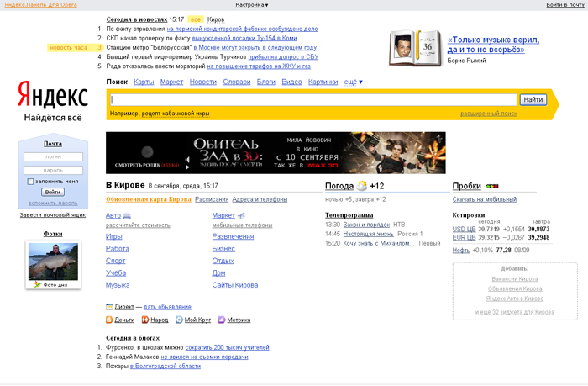Open the Расписания link
The width and height of the screenshot is (588, 386).
(212, 199)
